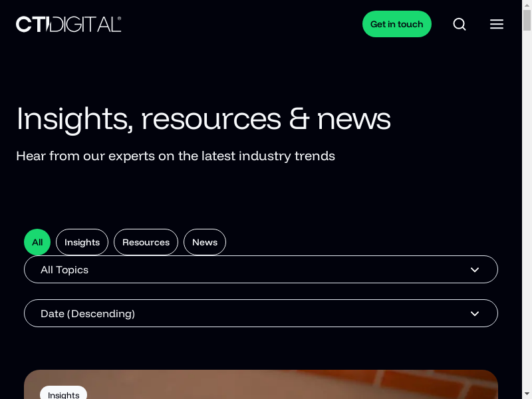
Task: Click the 'Hear from our experts' subtitle
Action: [x=176, y=156]
